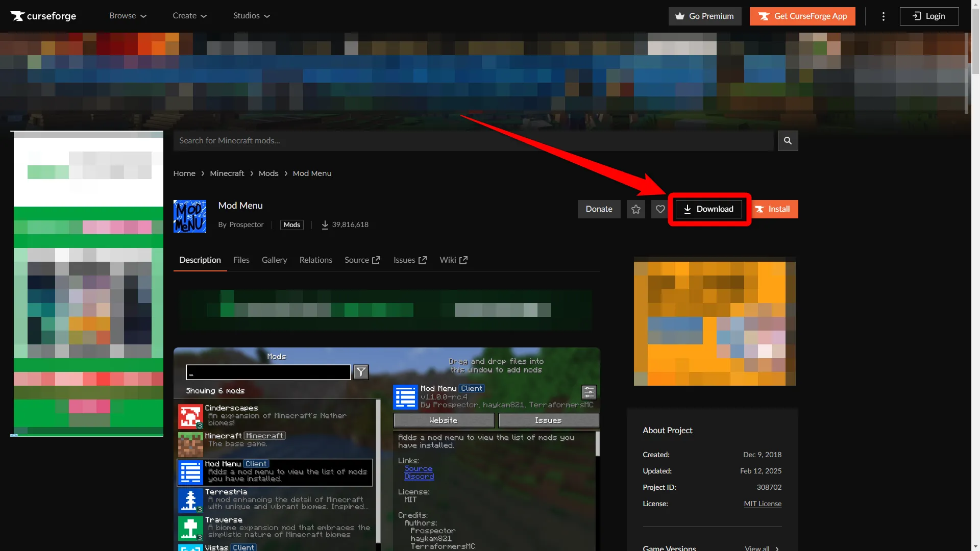The height and width of the screenshot is (551, 980).
Task: Star the project with the star icon
Action: pyautogui.click(x=636, y=209)
